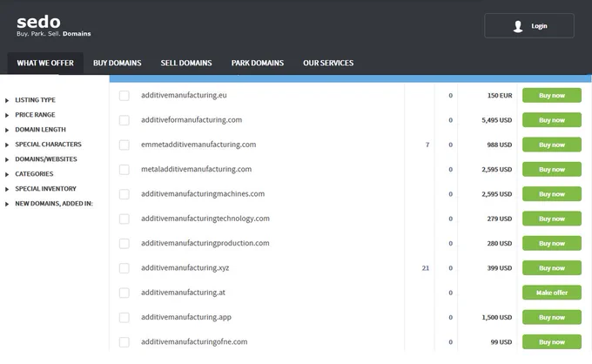Check the box for additivemanufacturing.app
This screenshot has width=592, height=364.
pyautogui.click(x=124, y=318)
